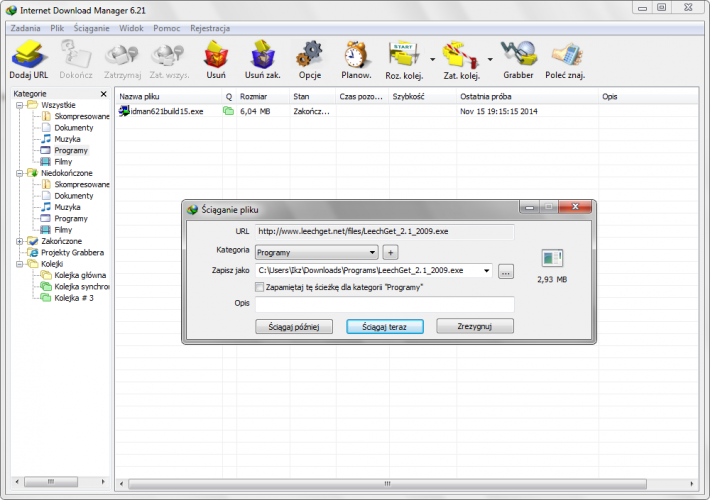710x500 pixels.
Task: Open the Zapisz jako path dropdown arrow
Action: point(486,271)
